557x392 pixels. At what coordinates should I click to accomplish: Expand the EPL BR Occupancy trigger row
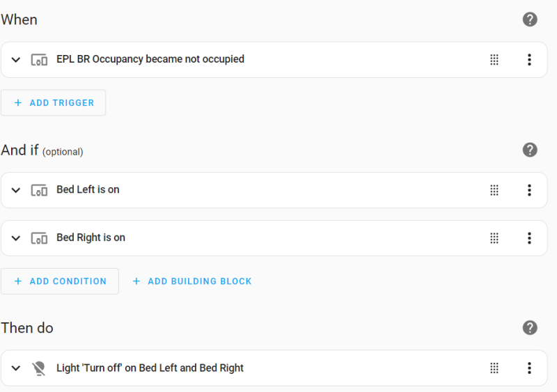tap(16, 60)
